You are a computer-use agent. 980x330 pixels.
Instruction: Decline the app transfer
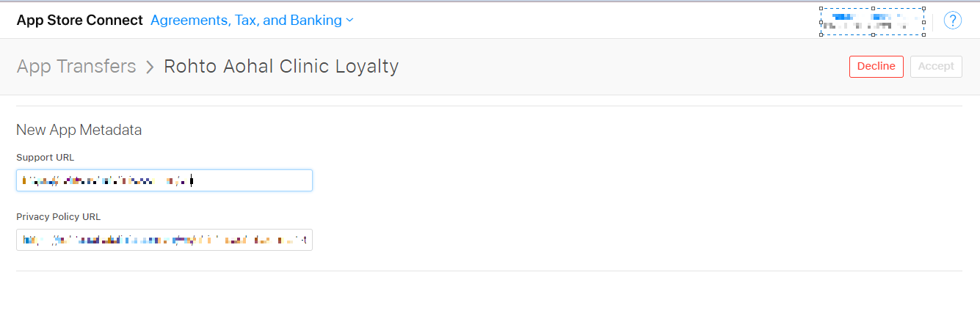point(876,66)
